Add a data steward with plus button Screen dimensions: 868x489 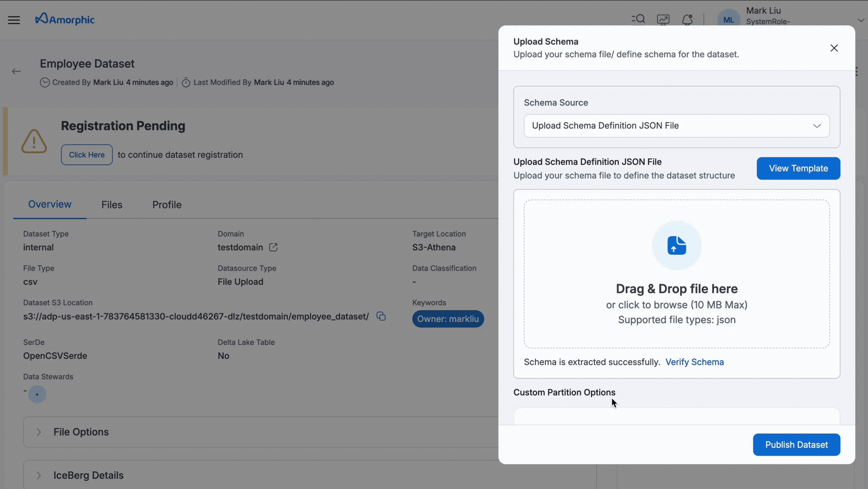click(x=37, y=394)
